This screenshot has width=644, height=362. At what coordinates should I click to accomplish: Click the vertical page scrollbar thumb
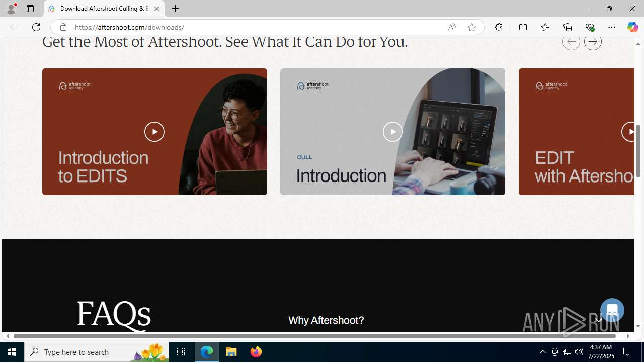pyautogui.click(x=638, y=151)
